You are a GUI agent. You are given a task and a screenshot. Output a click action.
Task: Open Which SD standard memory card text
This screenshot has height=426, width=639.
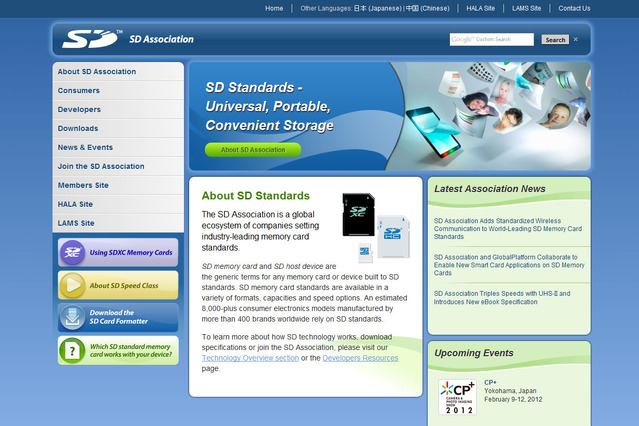point(131,350)
